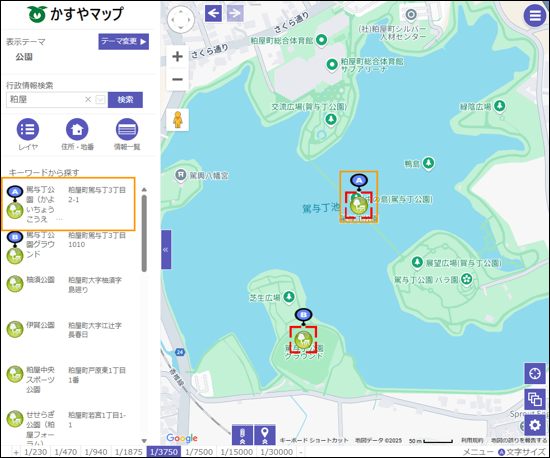Click the 粕屋町総合体育館 map pin
550x458 pixels.
[x=322, y=40]
